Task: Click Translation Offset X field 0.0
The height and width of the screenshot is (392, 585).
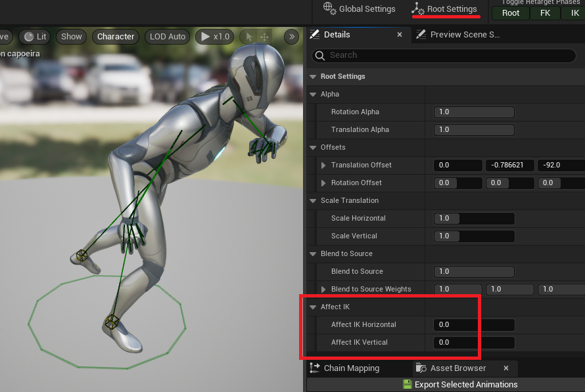Action: tap(457, 165)
